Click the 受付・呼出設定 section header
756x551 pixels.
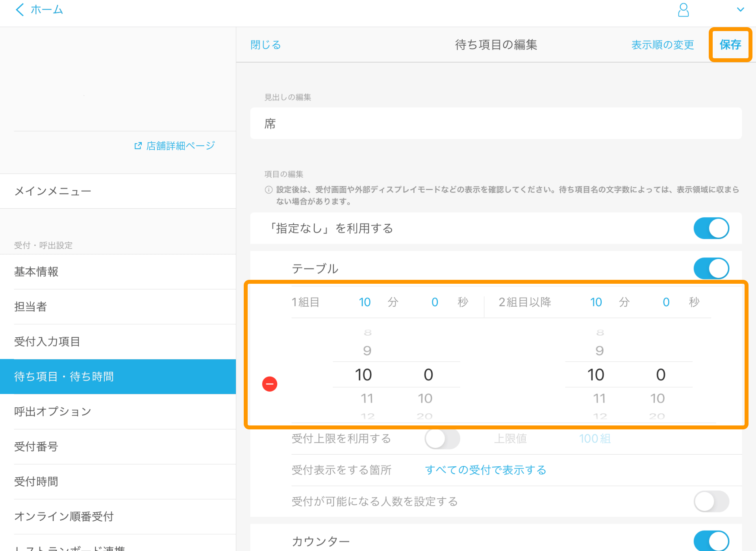click(43, 246)
